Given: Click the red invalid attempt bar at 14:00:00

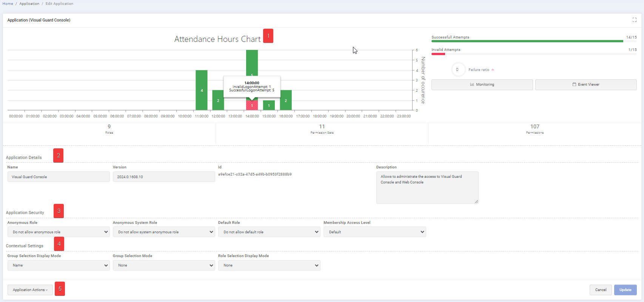Looking at the screenshot, I should 252,105.
